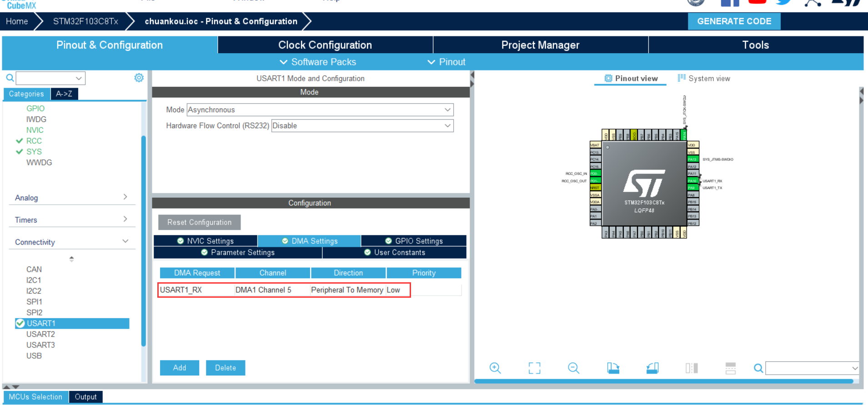Rotate the chip counterclockwise
The image size is (868, 405).
pos(652,368)
